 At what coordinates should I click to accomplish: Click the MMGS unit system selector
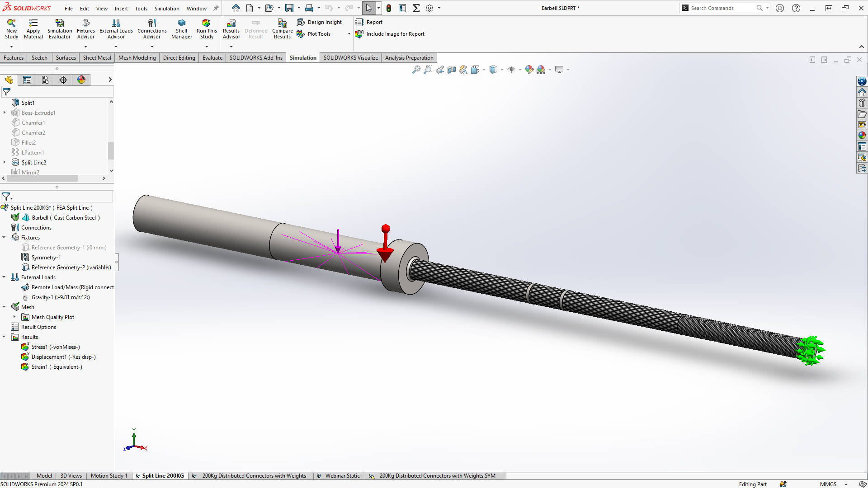click(828, 484)
